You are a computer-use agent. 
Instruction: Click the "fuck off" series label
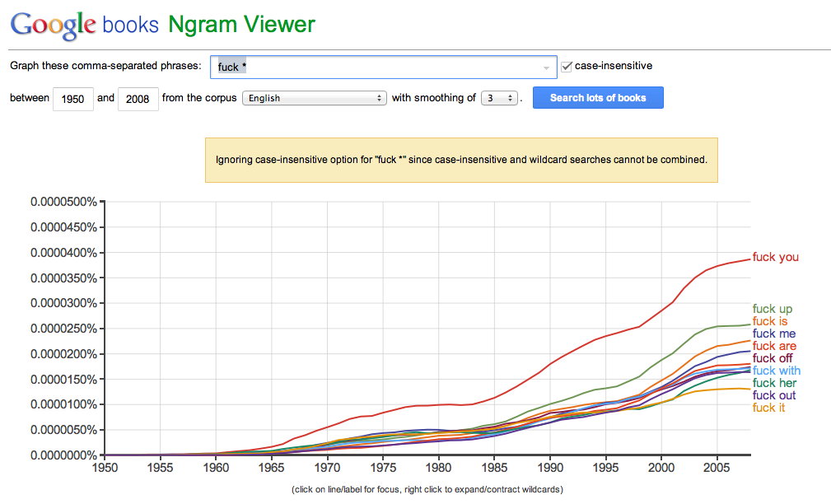773,358
